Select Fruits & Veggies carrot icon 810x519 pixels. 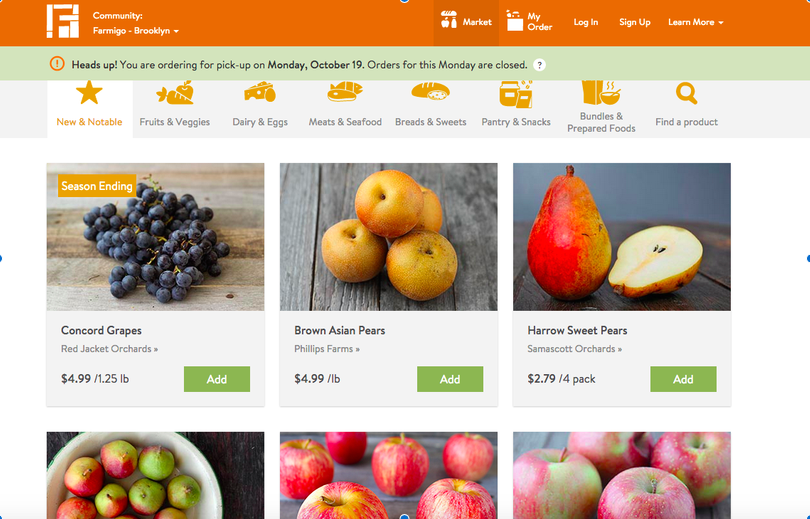click(175, 93)
